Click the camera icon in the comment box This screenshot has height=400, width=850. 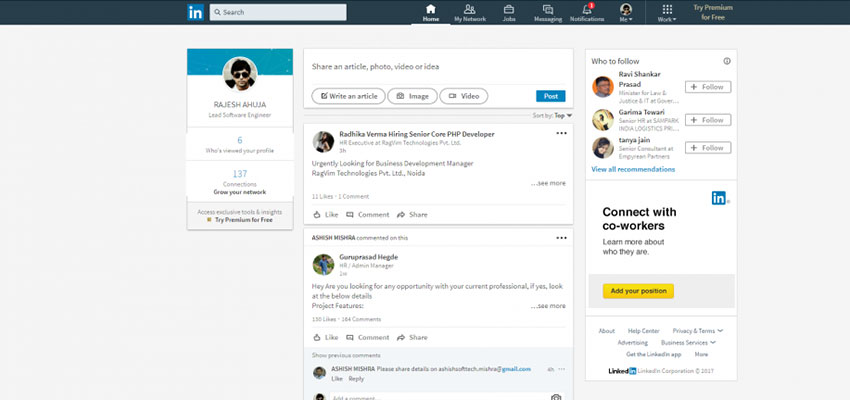[556, 397]
